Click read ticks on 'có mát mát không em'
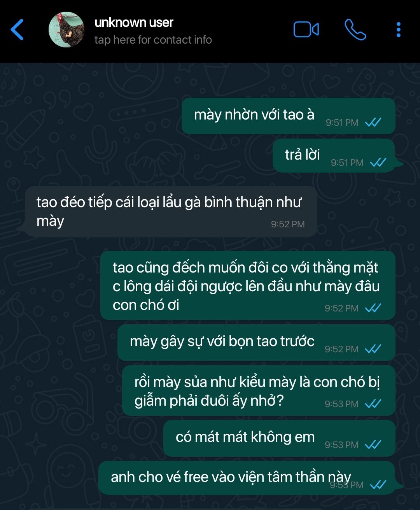Viewport: 420px width, 510px height. point(373,445)
